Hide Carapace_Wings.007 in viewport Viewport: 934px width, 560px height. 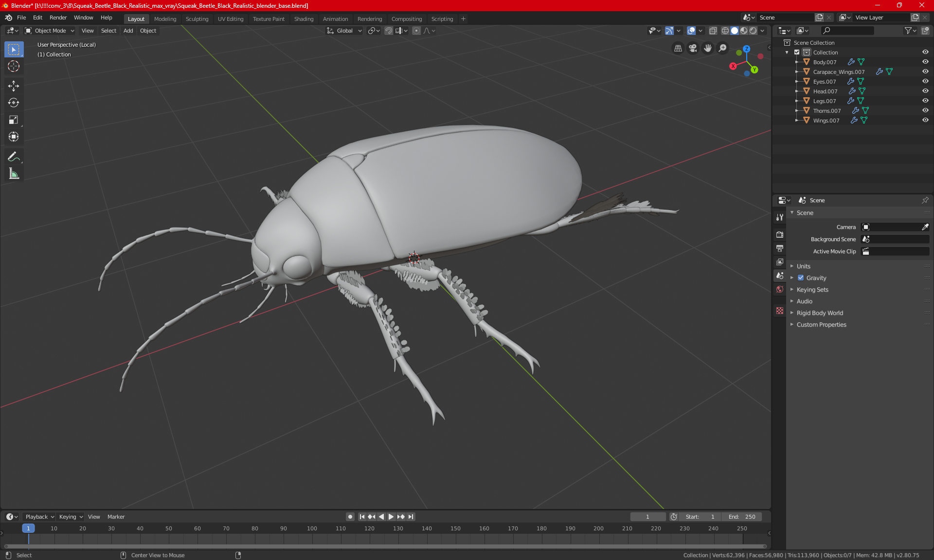point(925,71)
